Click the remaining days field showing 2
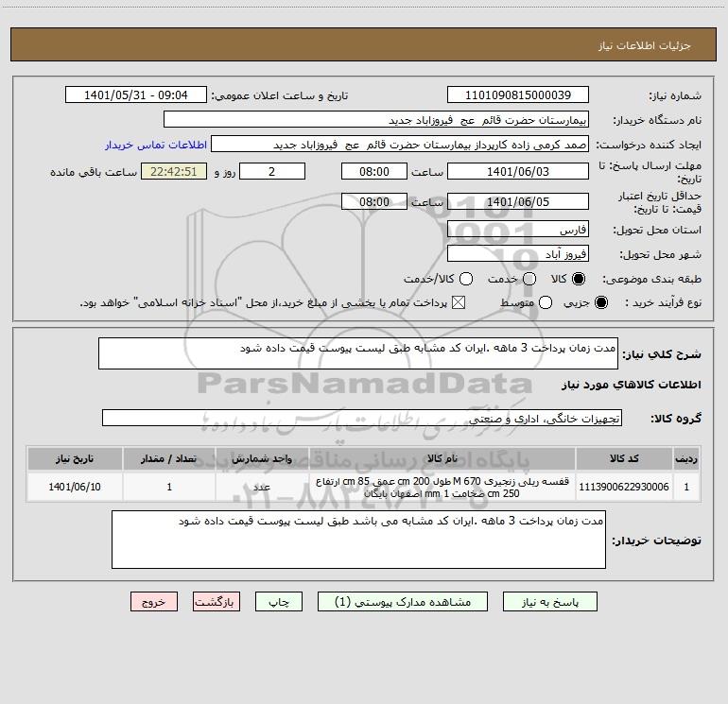Screen dimensions: 728x704 click(272, 171)
